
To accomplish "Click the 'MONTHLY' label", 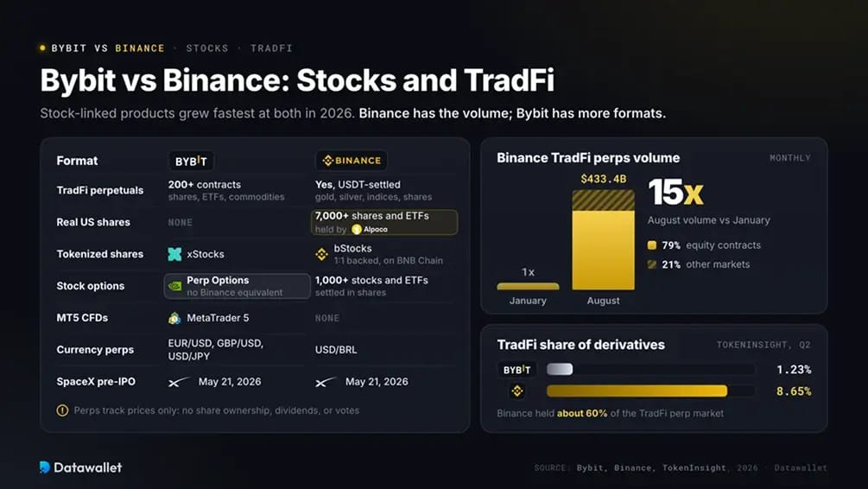I will 790,158.
